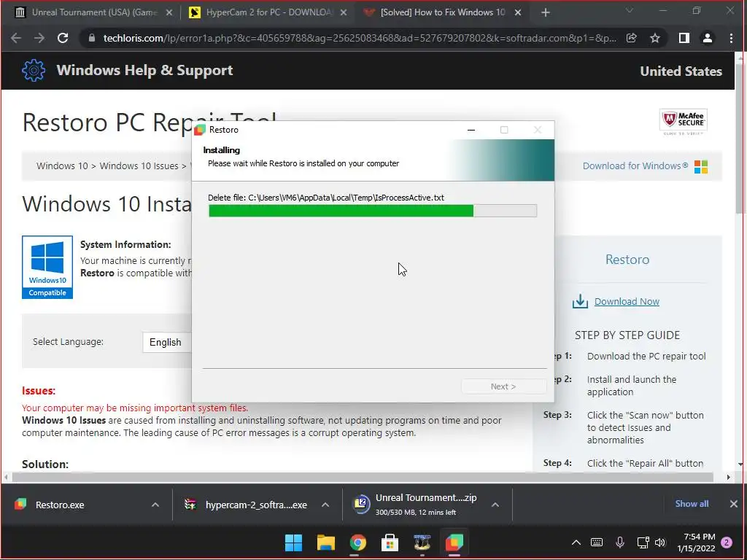Click the Windows 10 breadcrumb link
747x560 pixels.
pos(63,166)
